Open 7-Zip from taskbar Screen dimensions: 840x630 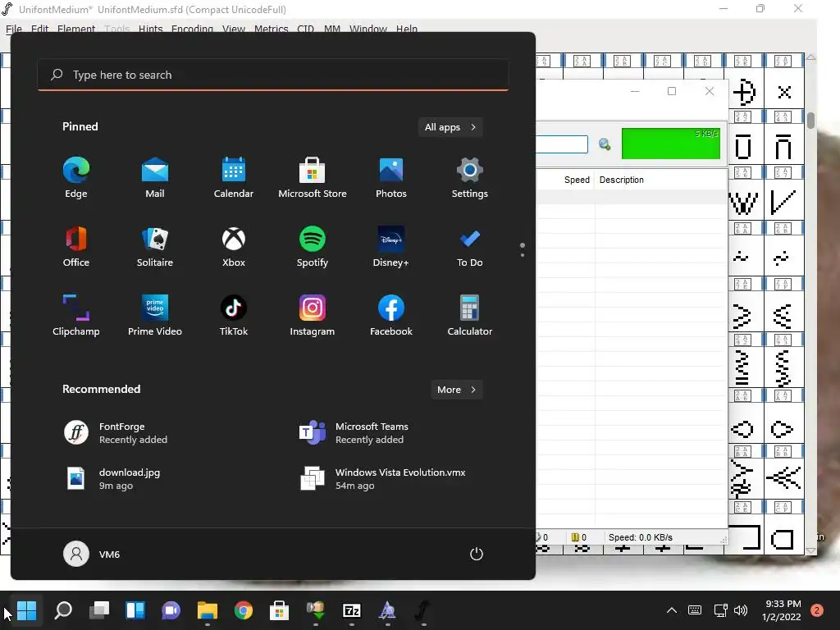pos(351,610)
